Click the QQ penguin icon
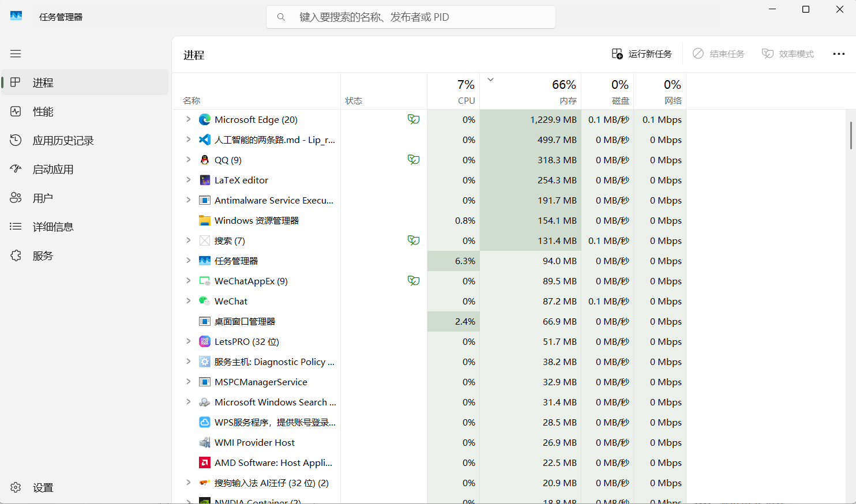Viewport: 856px width, 504px height. [x=205, y=160]
